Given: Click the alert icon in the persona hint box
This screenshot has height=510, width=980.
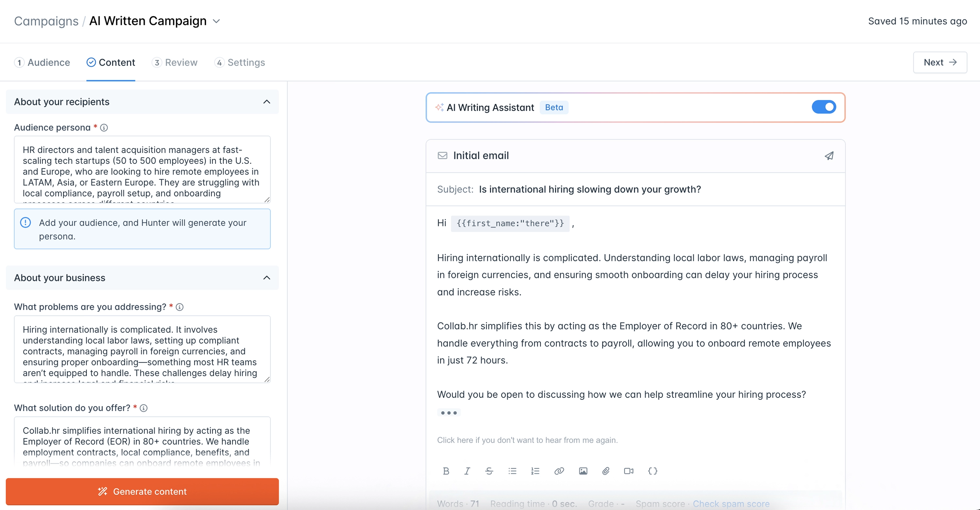Looking at the screenshot, I should pyautogui.click(x=25, y=223).
